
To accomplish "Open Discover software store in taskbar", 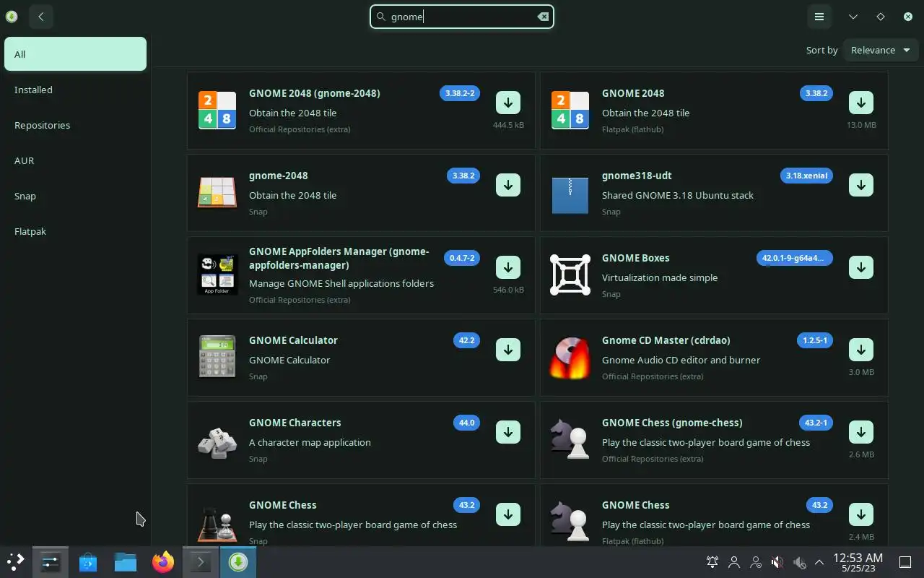I will (88, 561).
